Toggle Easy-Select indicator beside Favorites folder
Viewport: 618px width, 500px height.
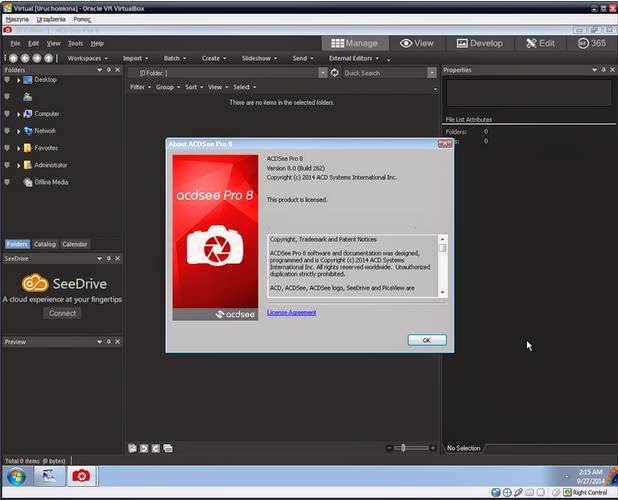point(7,148)
